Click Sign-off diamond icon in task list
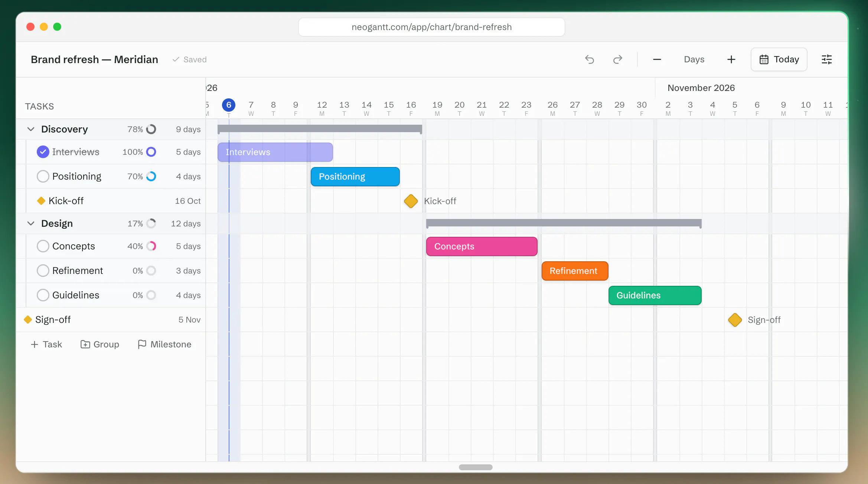Viewport: 868px width, 484px height. [x=28, y=320]
